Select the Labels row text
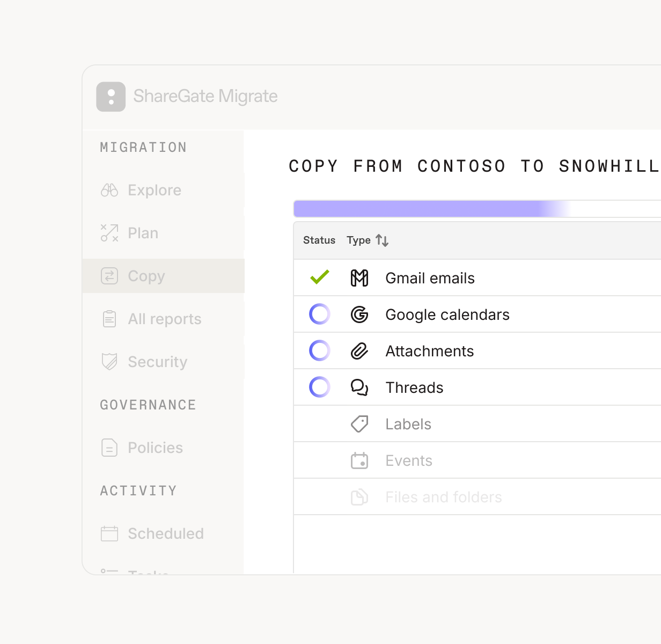661x644 pixels. tap(408, 424)
